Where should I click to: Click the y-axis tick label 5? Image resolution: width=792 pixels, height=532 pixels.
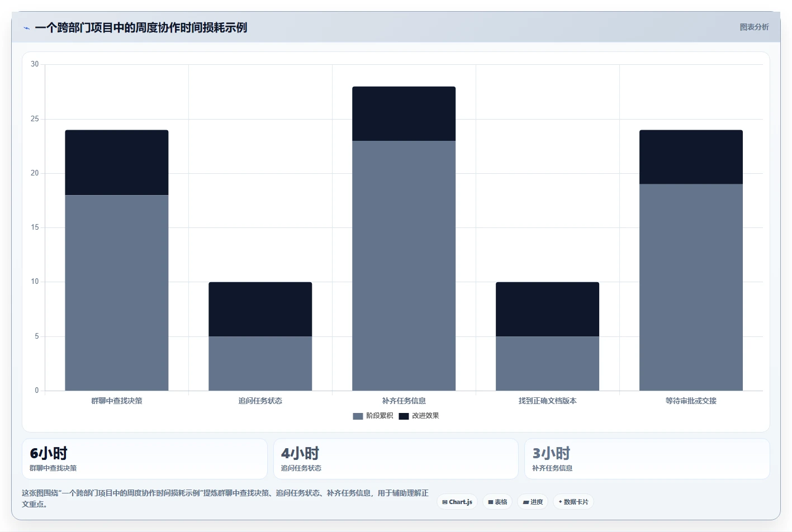37,336
